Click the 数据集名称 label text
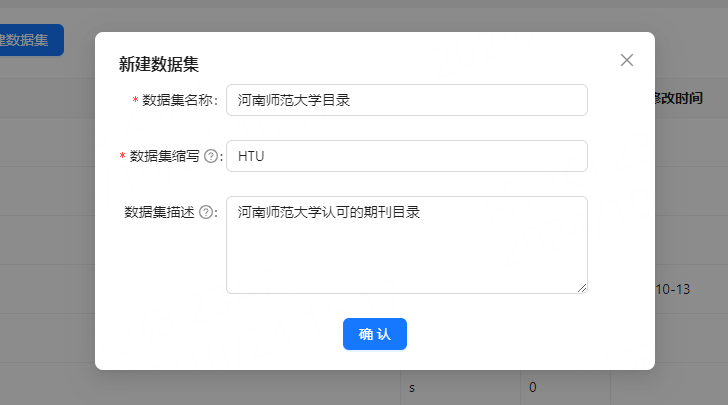728x405 pixels. click(x=178, y=100)
